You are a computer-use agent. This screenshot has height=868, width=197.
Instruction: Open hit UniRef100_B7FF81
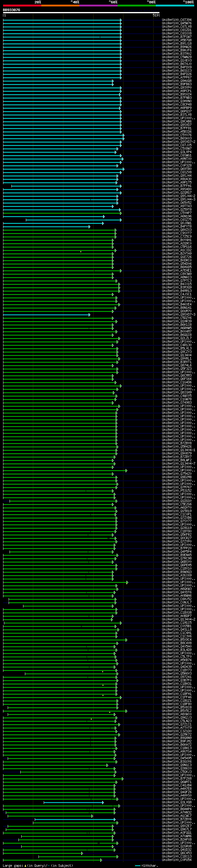(x=177, y=128)
